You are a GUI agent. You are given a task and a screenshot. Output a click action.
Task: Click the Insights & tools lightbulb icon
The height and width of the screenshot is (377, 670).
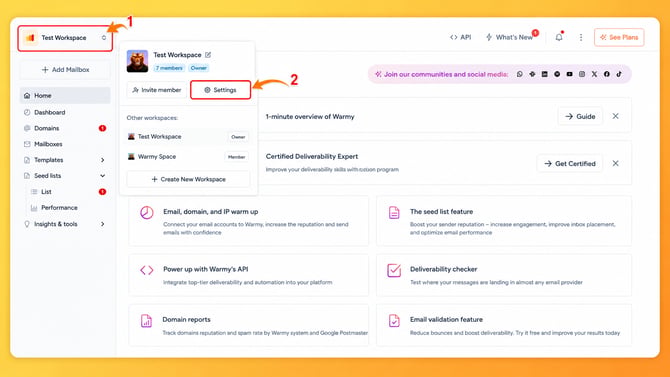[x=27, y=224]
